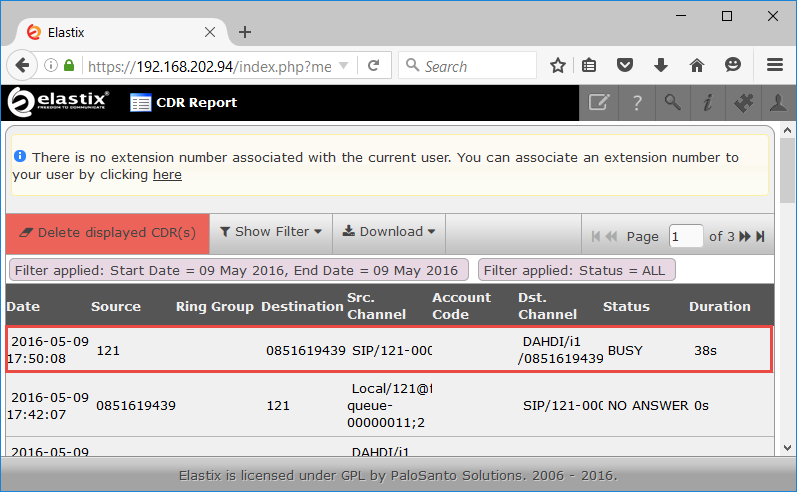The image size is (797, 492).
Task: Click the CDR Report module icon
Action: (x=140, y=103)
